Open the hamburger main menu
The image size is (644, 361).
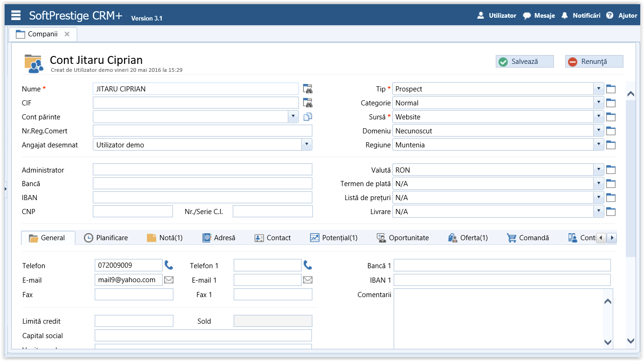pos(16,15)
